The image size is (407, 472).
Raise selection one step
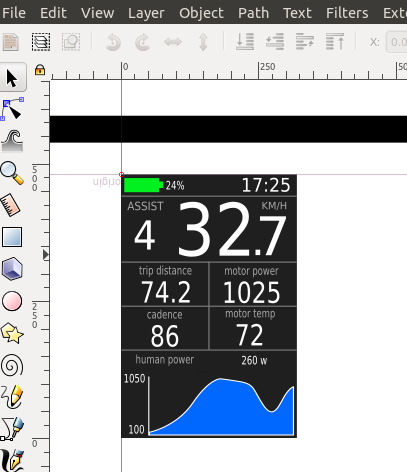coord(305,42)
